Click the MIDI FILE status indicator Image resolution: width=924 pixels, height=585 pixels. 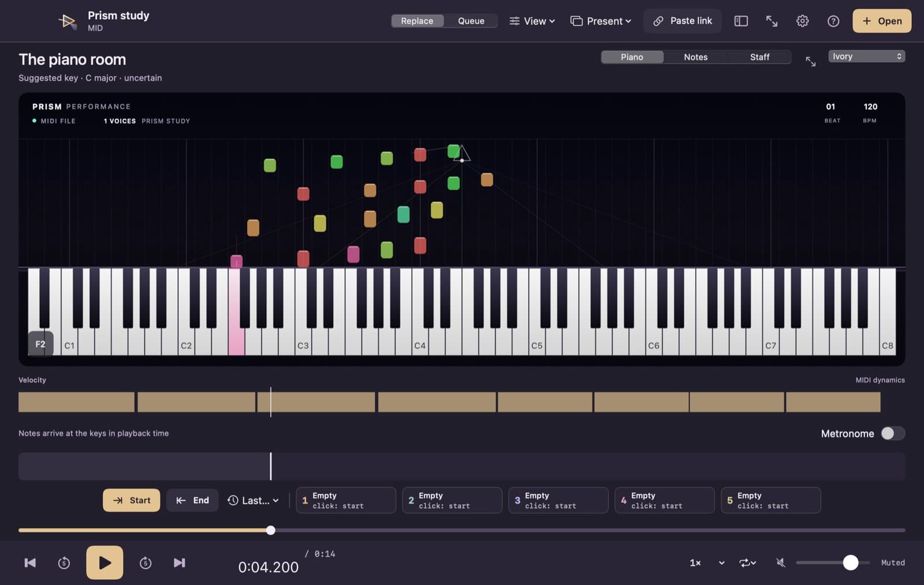54,121
